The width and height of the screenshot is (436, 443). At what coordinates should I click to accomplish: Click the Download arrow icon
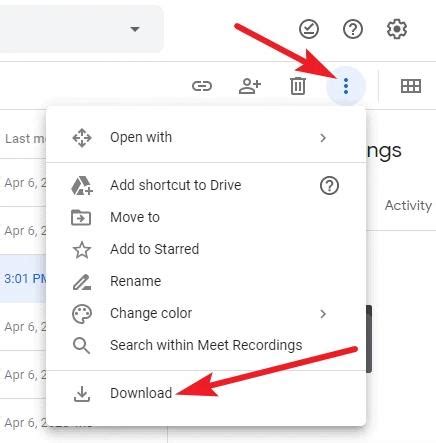click(x=82, y=394)
